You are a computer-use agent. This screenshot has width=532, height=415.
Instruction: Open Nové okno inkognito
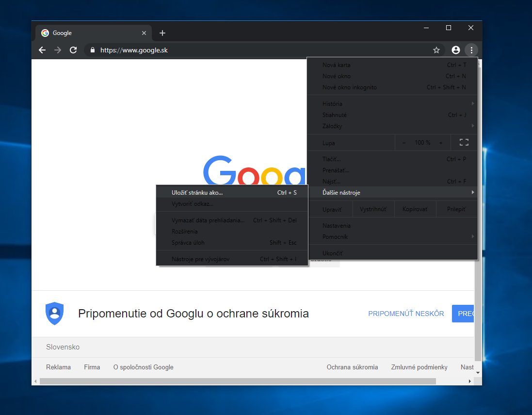392,87
